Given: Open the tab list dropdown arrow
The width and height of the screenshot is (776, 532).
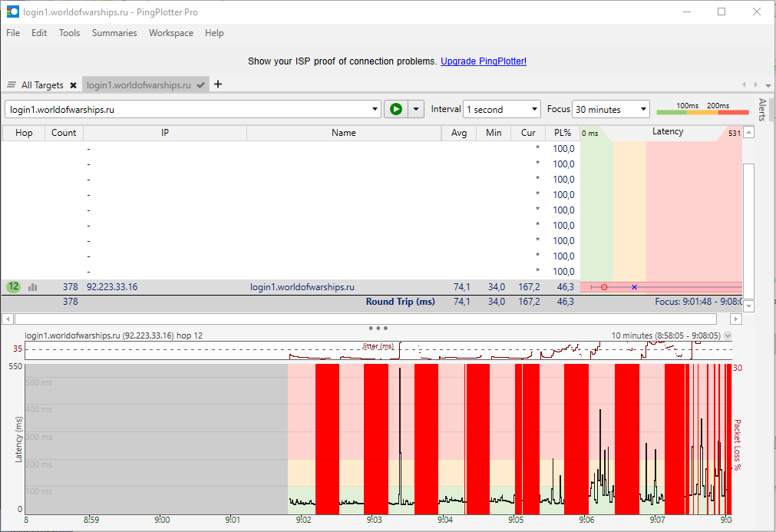Looking at the screenshot, I should (768, 86).
